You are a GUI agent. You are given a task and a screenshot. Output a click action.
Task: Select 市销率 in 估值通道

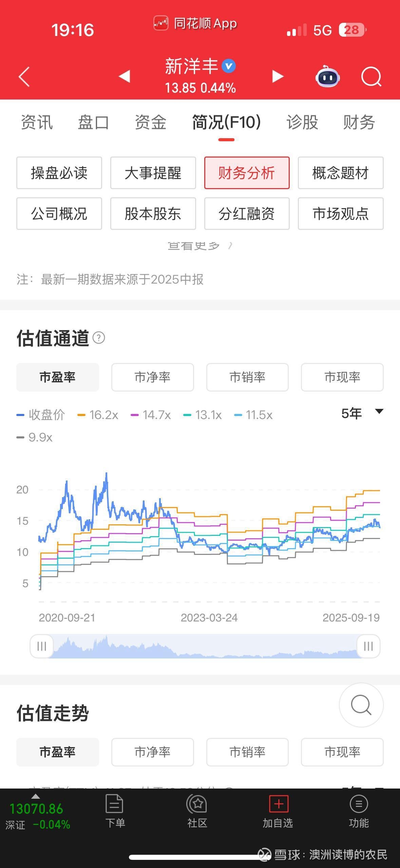247,377
